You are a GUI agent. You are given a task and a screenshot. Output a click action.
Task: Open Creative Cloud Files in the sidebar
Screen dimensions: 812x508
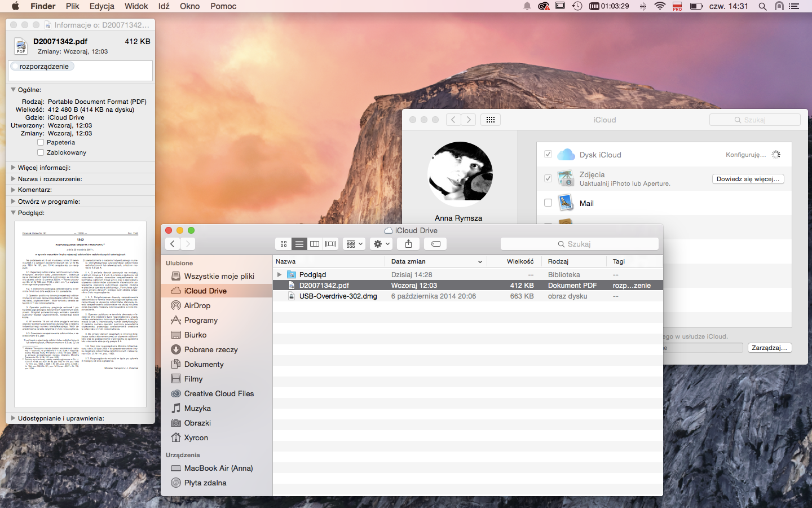click(219, 393)
